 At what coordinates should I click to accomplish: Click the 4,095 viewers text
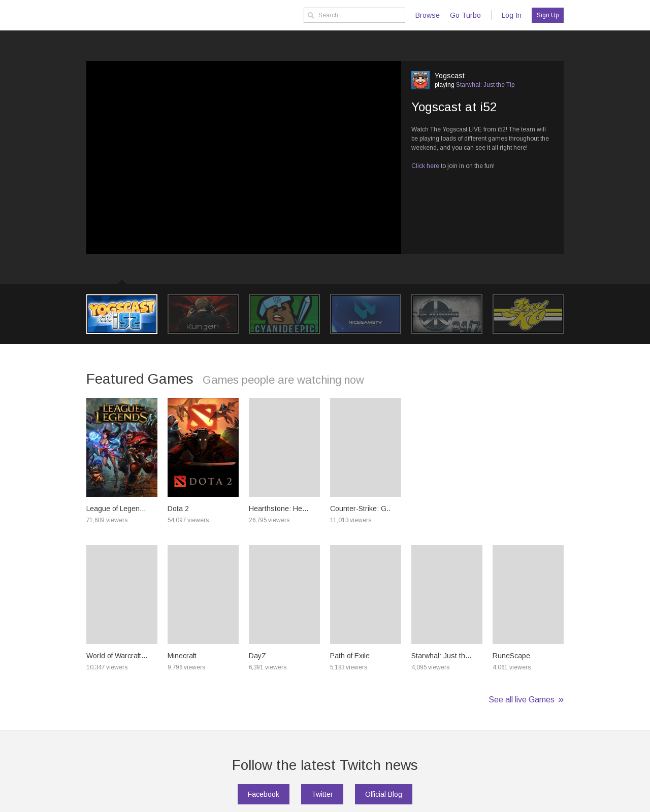431,667
